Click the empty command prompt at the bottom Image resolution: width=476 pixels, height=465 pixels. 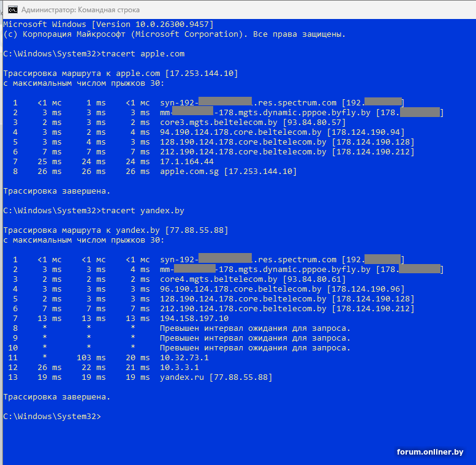coord(52,417)
